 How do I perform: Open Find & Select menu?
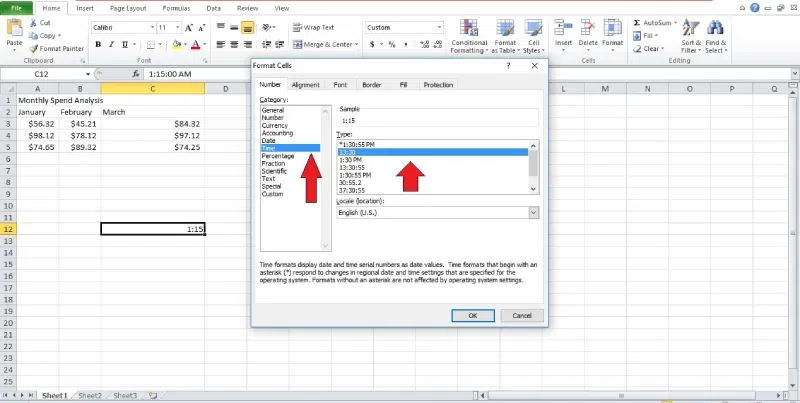pyautogui.click(x=715, y=37)
